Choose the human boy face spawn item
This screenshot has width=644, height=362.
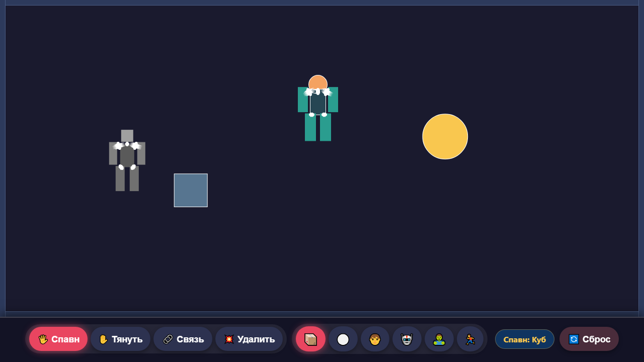tap(375, 339)
